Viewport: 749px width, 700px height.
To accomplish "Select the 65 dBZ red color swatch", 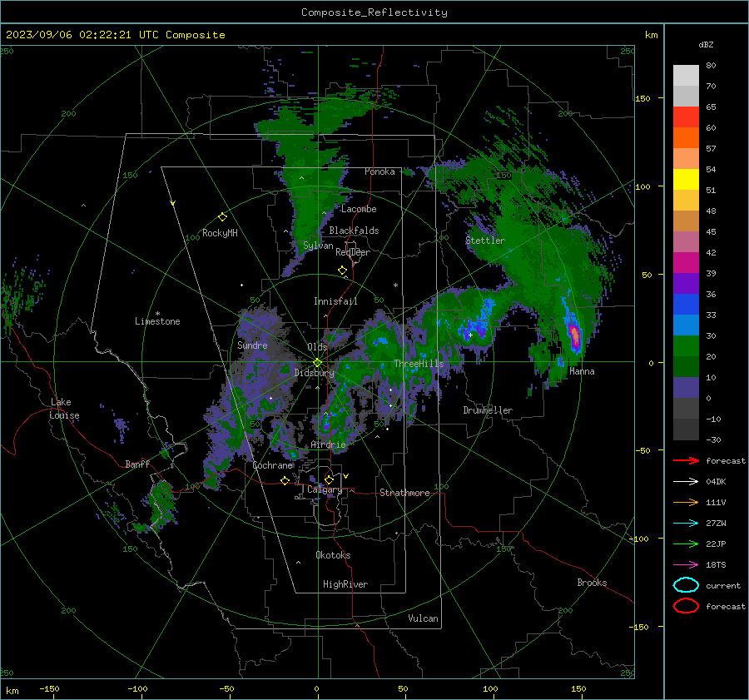I will [686, 117].
